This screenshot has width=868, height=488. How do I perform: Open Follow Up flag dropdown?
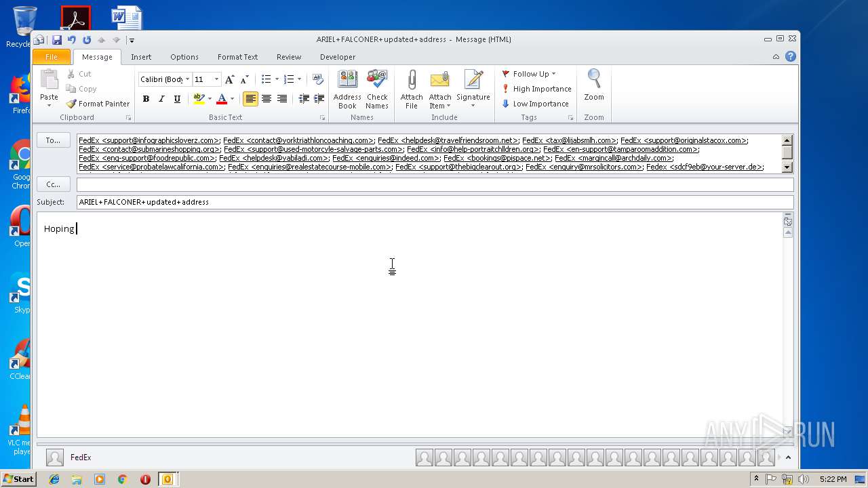pos(529,74)
